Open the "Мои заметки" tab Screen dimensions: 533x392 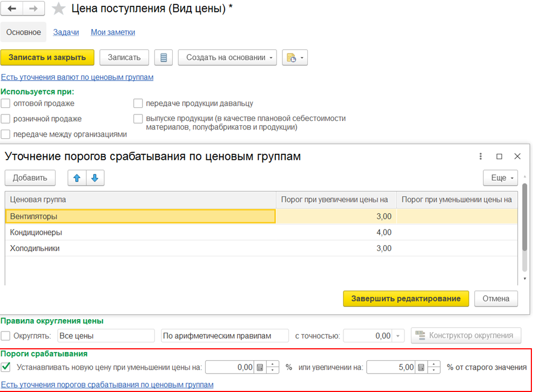click(x=113, y=32)
